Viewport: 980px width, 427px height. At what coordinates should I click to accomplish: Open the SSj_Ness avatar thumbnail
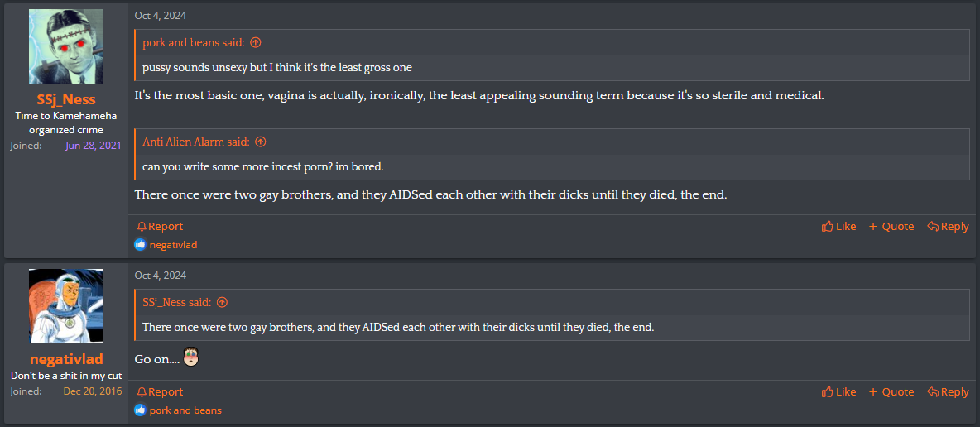[66, 46]
